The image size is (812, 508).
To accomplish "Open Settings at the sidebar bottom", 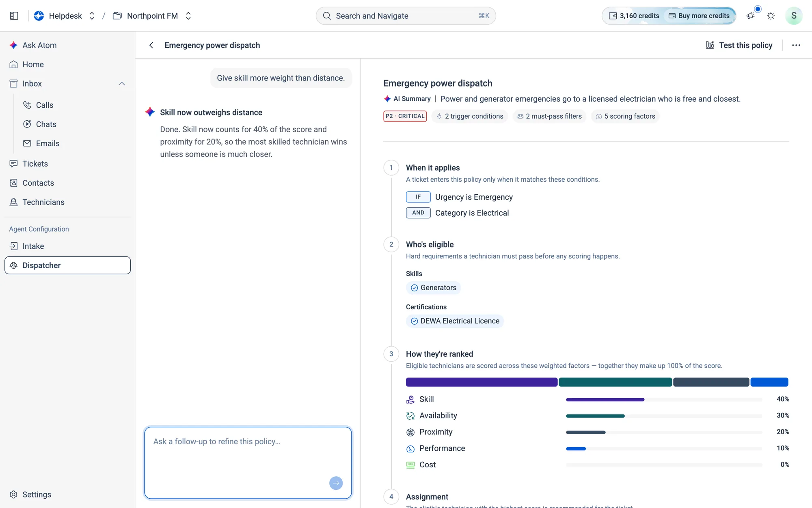I will (67, 495).
